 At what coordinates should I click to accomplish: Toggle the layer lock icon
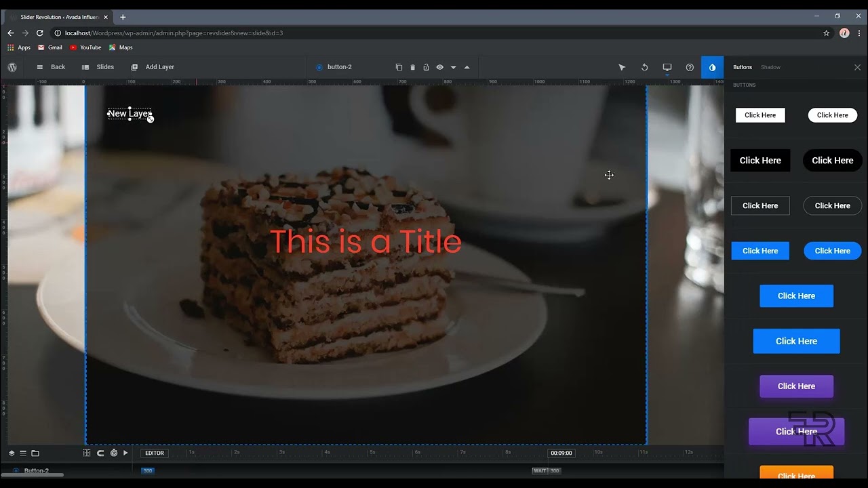(x=426, y=67)
